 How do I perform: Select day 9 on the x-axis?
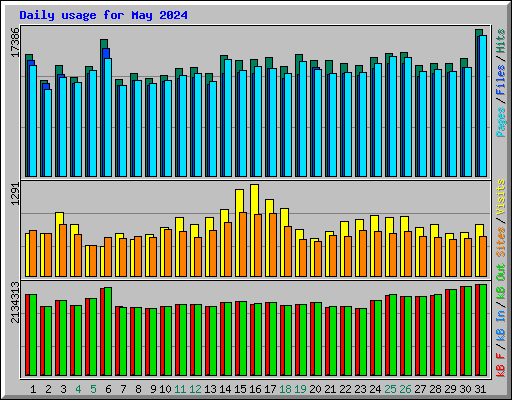click(153, 389)
